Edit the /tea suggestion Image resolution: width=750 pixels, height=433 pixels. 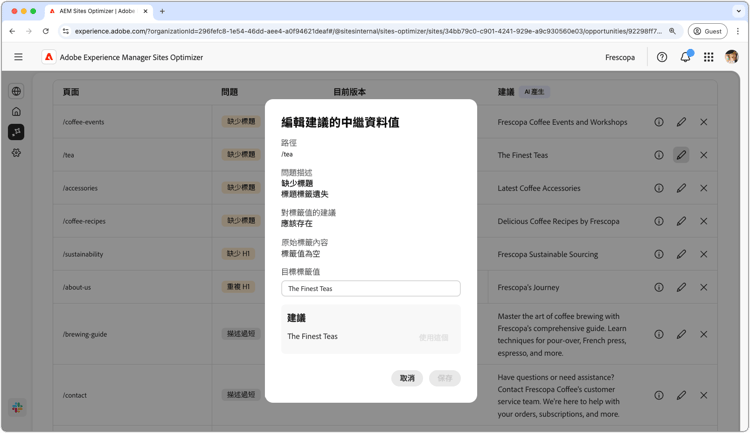point(681,155)
